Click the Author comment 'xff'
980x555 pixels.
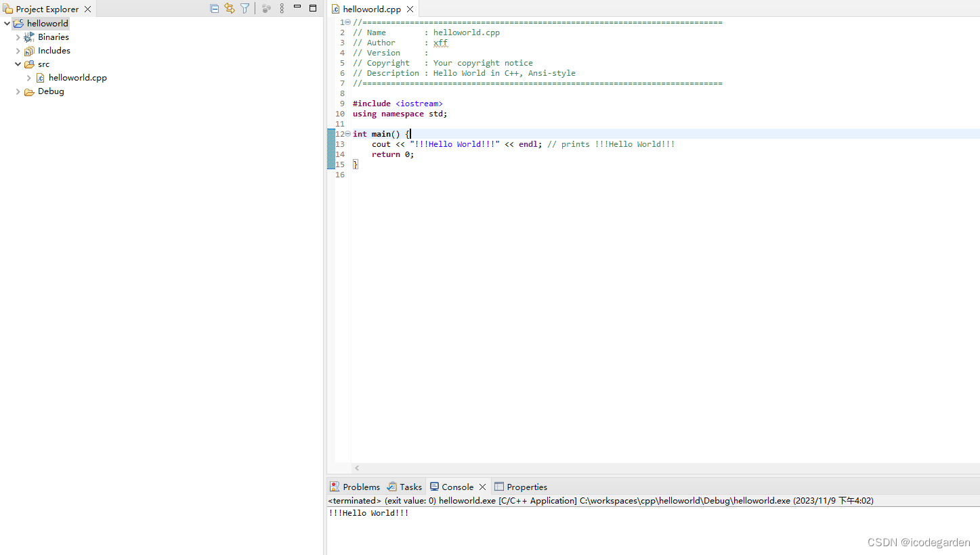tap(440, 43)
